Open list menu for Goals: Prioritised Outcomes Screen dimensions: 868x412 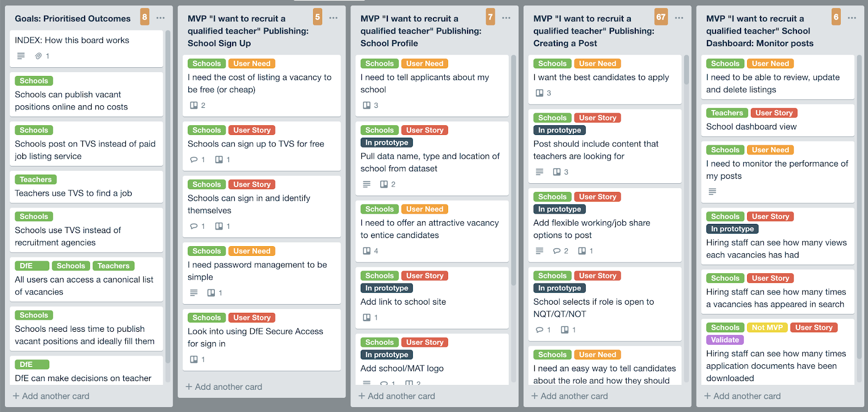(161, 18)
